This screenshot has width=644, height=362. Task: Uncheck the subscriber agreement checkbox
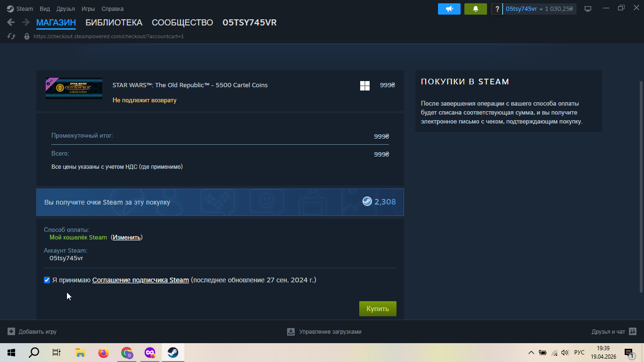click(x=47, y=280)
